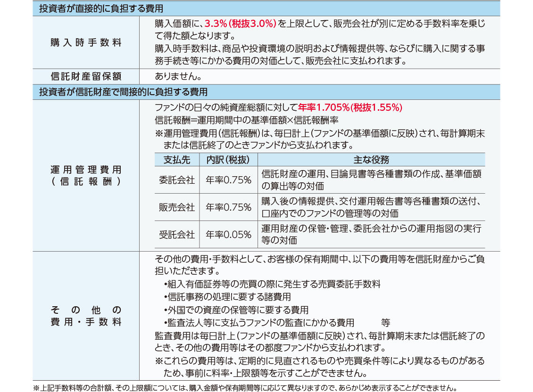Click the bullet 外国での資産の保管等に要する費用
Screen dimensions: 533x392
[236, 310]
